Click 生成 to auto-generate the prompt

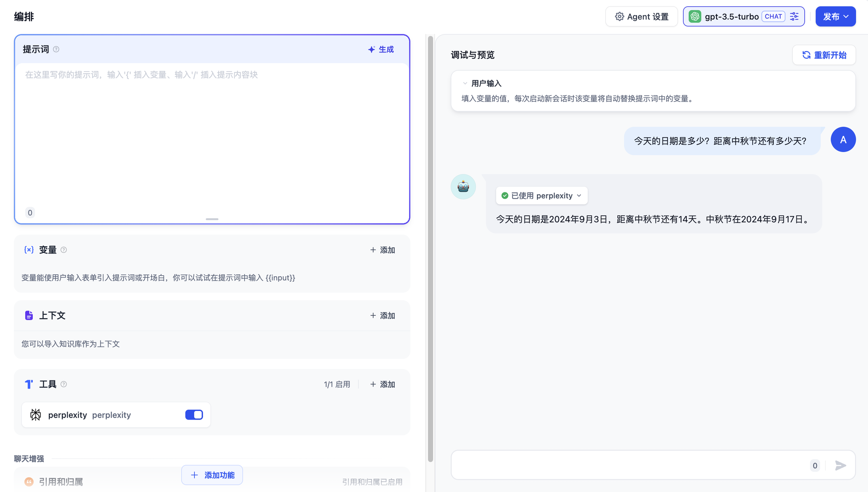[381, 49]
